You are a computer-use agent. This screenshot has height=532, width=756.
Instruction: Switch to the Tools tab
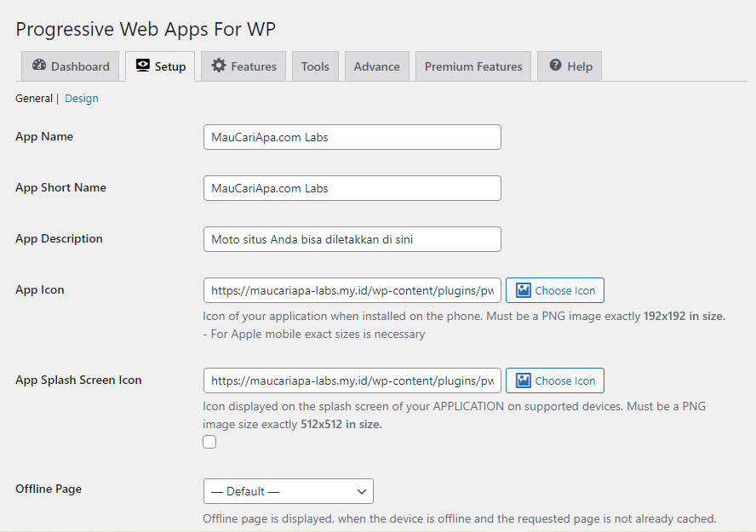coord(314,66)
